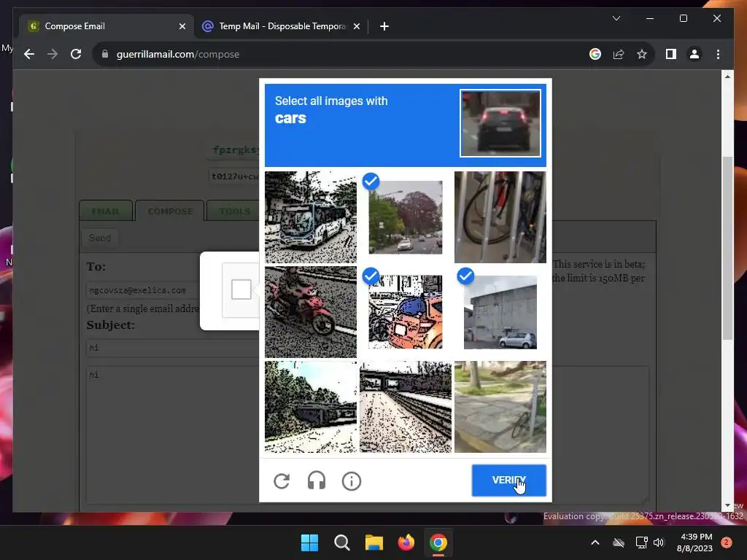View site information lock icon
Screen dimensions: 747x560
(105, 54)
